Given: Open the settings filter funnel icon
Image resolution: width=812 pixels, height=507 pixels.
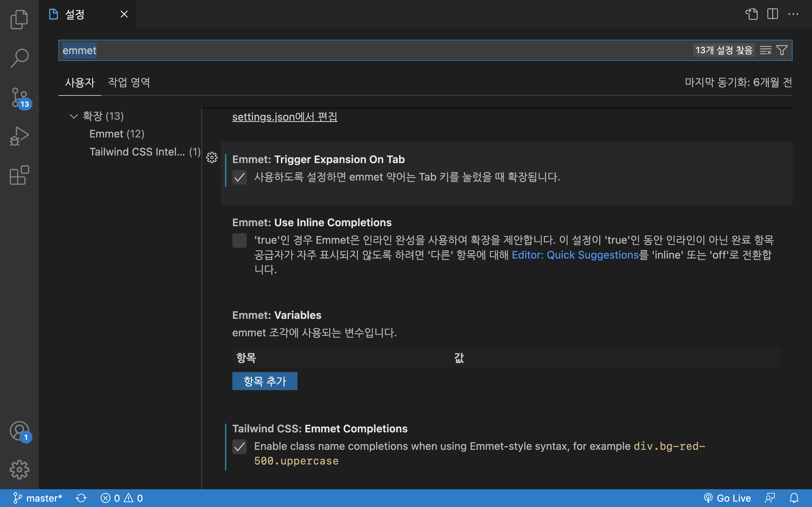Looking at the screenshot, I should click(782, 50).
